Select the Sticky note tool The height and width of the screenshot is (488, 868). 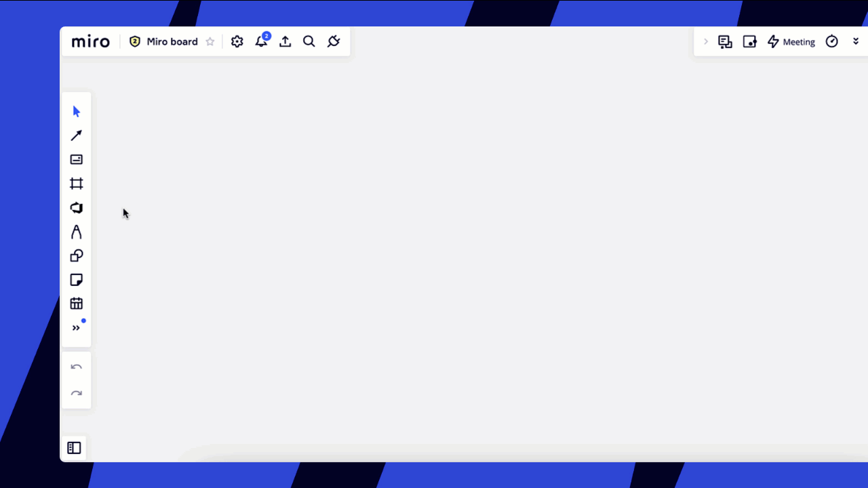[x=77, y=280]
